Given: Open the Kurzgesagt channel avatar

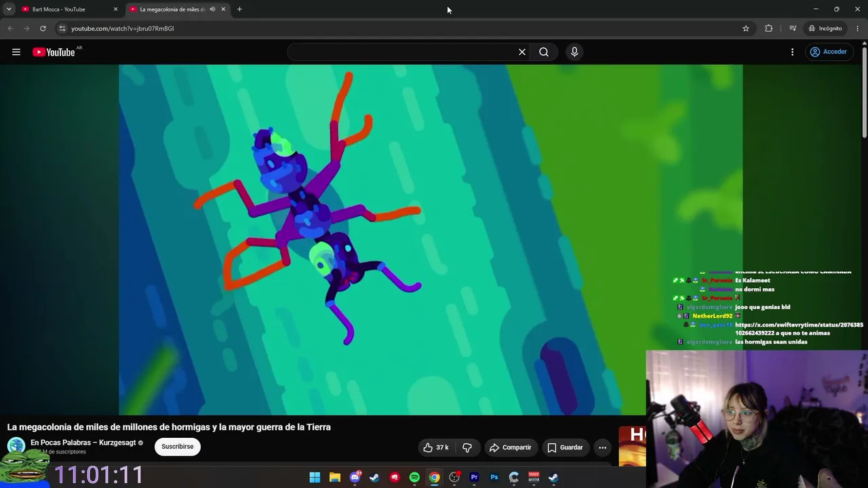Looking at the screenshot, I should coord(16,446).
